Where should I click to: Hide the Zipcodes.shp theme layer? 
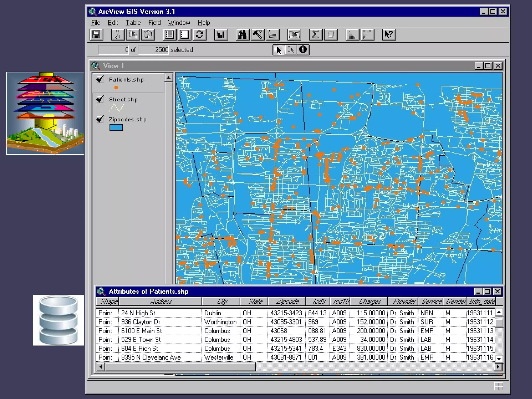coord(100,119)
